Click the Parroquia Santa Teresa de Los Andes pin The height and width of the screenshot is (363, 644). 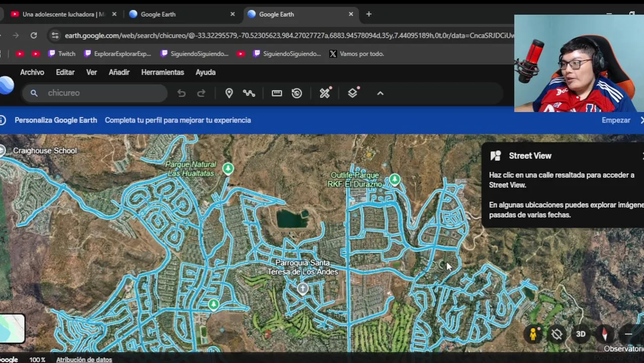[302, 288]
